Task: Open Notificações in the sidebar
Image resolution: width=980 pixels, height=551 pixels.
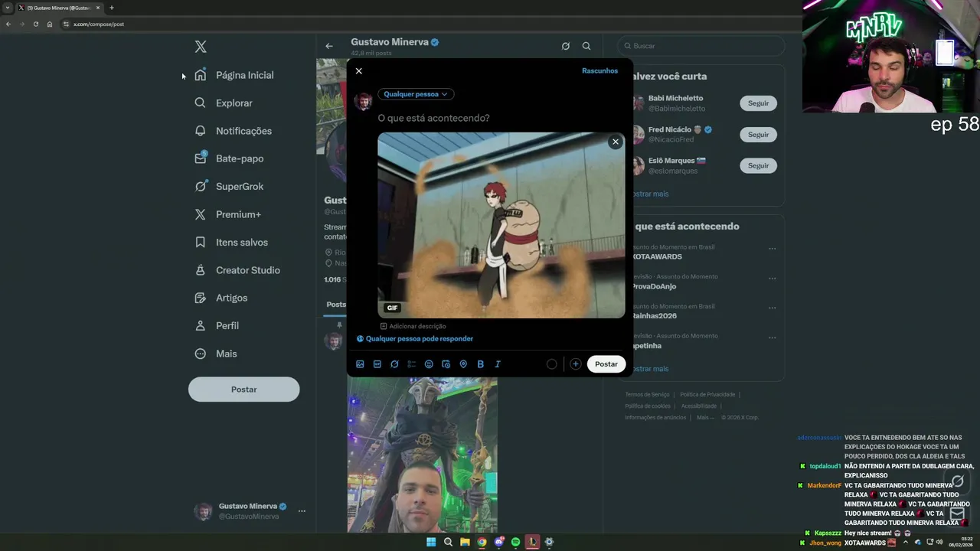Action: click(x=234, y=131)
